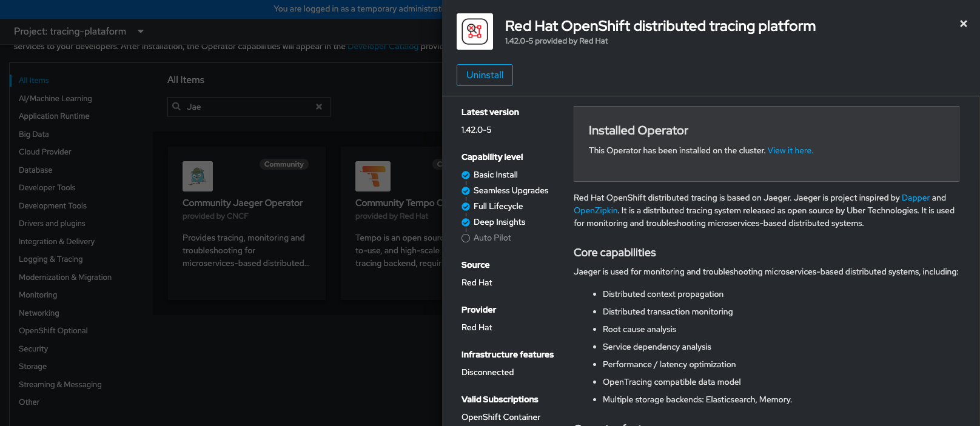Select the Storage category

[x=33, y=367]
